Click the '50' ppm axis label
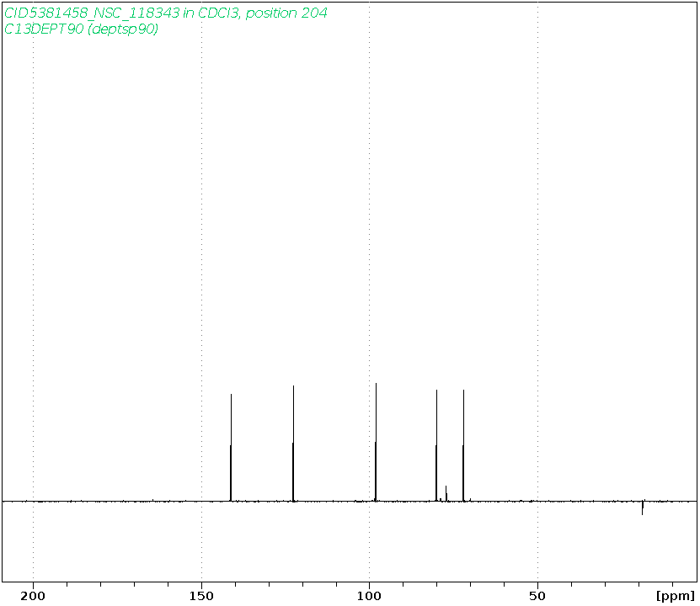Viewport: 700px width, 606px height. coord(537,596)
